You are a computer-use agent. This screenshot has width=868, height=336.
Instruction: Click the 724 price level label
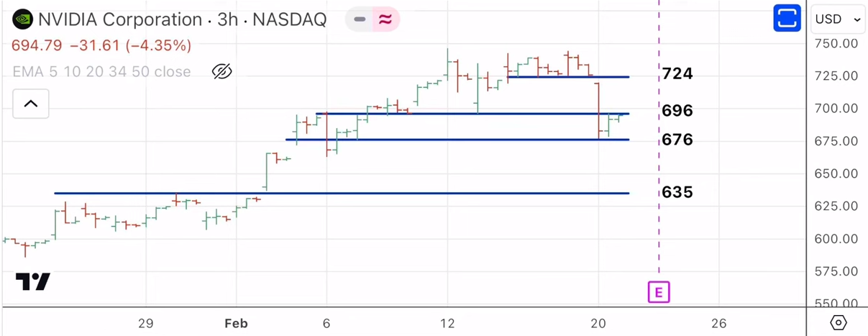coord(677,73)
